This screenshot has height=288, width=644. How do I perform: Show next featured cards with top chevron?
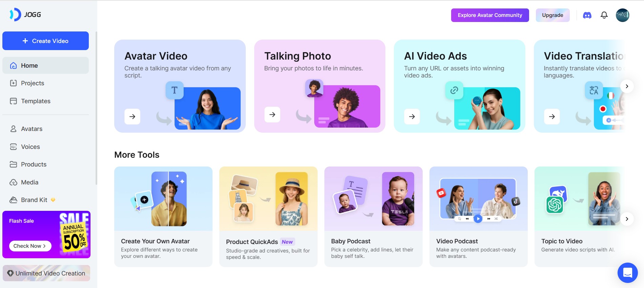(x=627, y=86)
